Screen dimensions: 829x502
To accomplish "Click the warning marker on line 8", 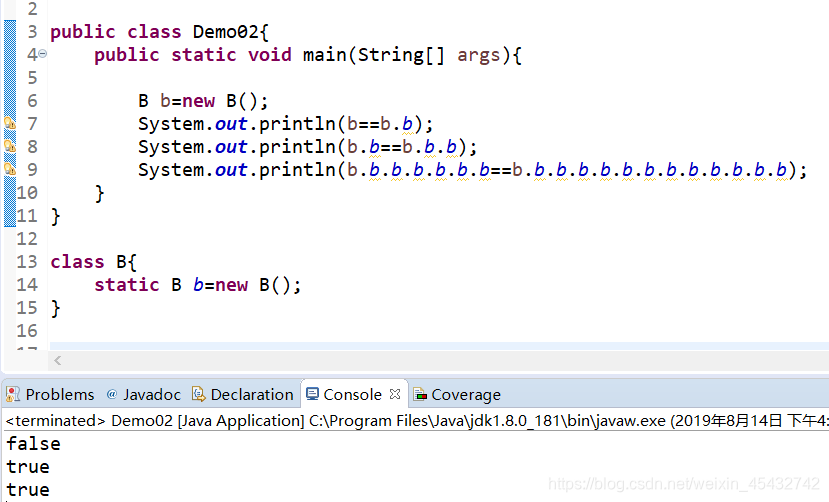I will click(x=10, y=146).
